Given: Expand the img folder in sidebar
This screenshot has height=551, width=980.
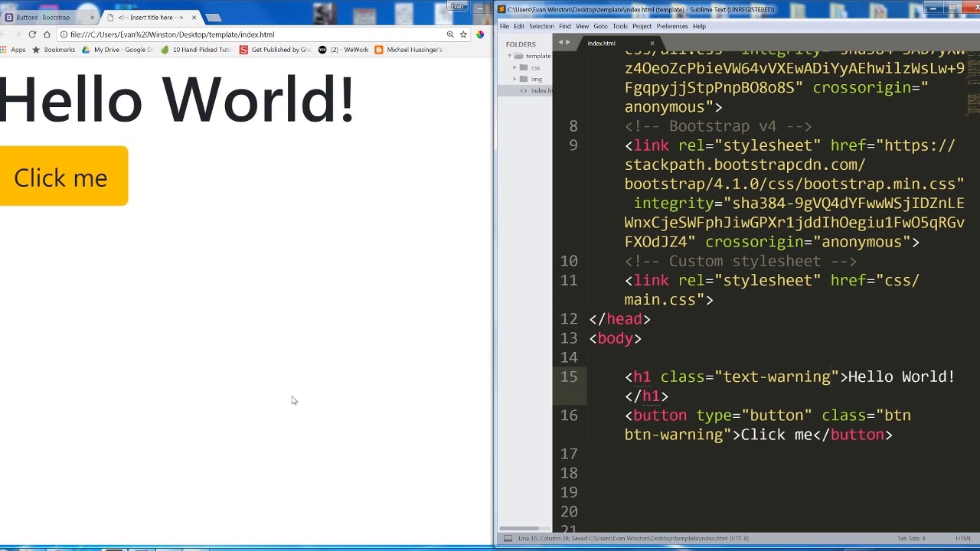Looking at the screenshot, I should (x=514, y=79).
